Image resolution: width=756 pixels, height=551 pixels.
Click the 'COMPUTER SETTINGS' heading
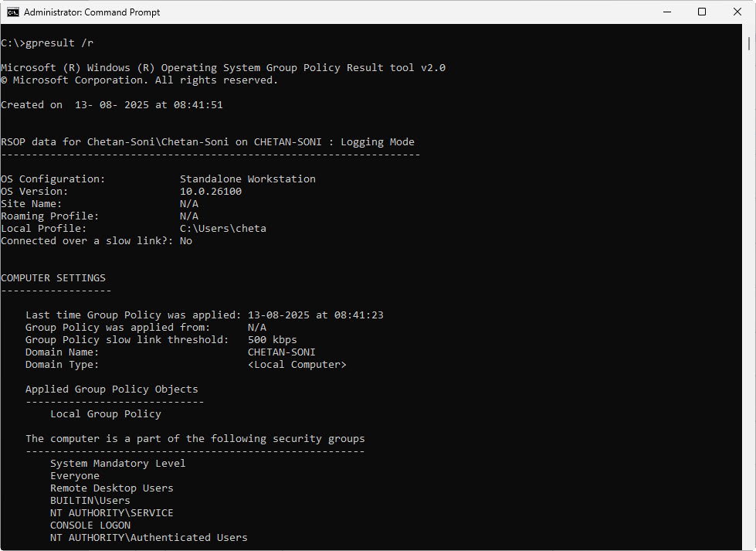pyautogui.click(x=53, y=278)
